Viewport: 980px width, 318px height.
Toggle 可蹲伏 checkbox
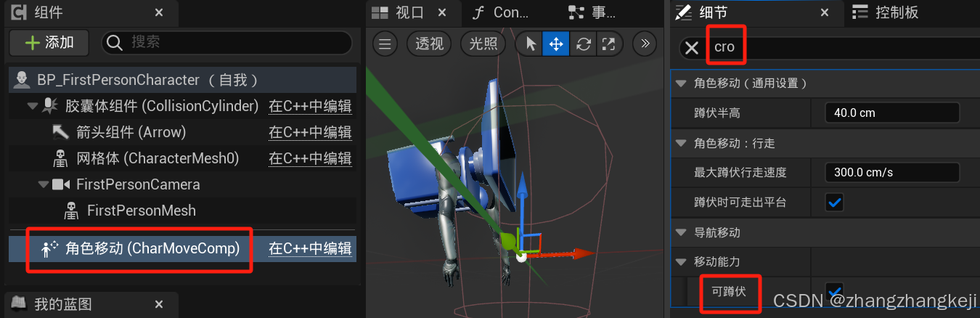coord(835,291)
